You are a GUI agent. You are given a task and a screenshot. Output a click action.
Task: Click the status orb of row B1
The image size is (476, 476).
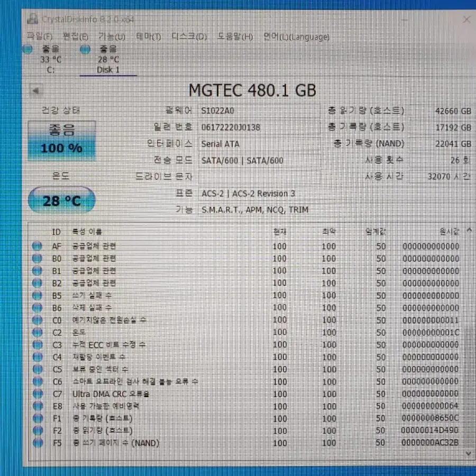pyautogui.click(x=37, y=270)
